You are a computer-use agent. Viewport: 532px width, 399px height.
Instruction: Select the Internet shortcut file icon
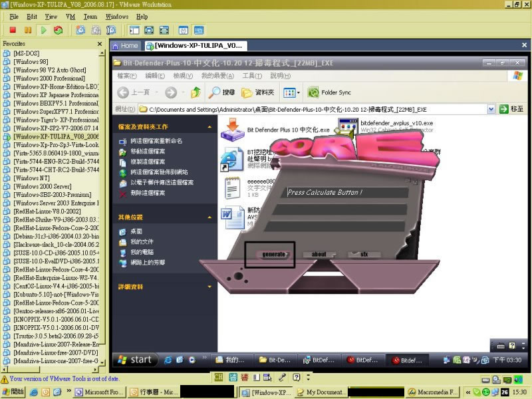232,159
